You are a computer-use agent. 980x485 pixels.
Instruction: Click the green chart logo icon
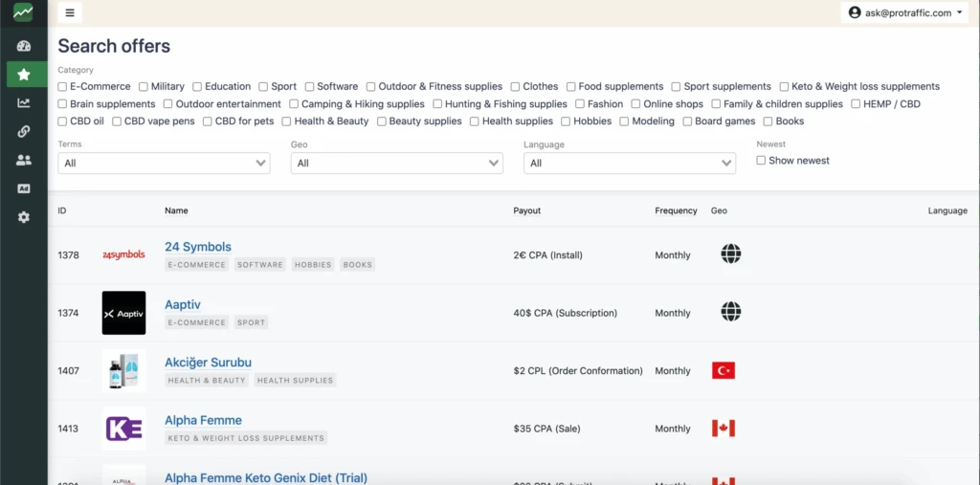23,11
